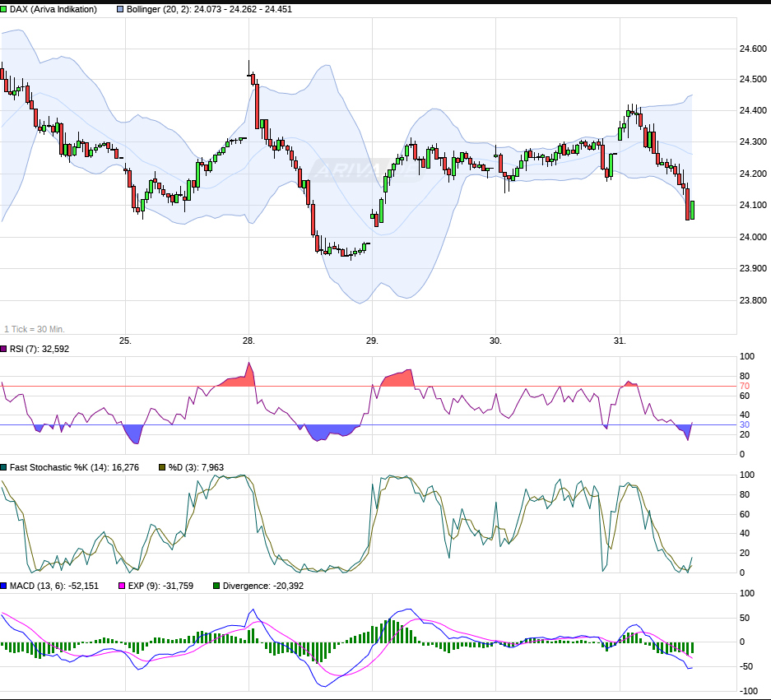
Task: Click the 23.800 price axis label
Action: 753,300
